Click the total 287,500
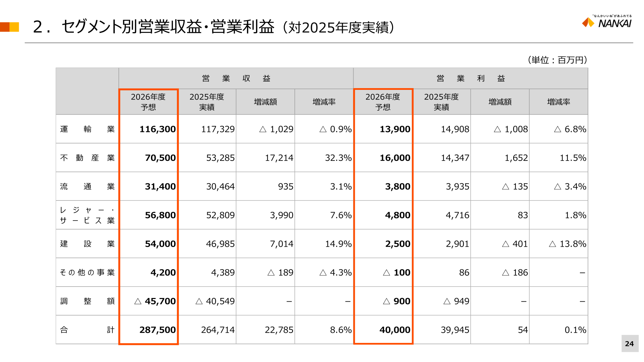Image resolution: width=644 pixels, height=362 pixels. pos(157,330)
